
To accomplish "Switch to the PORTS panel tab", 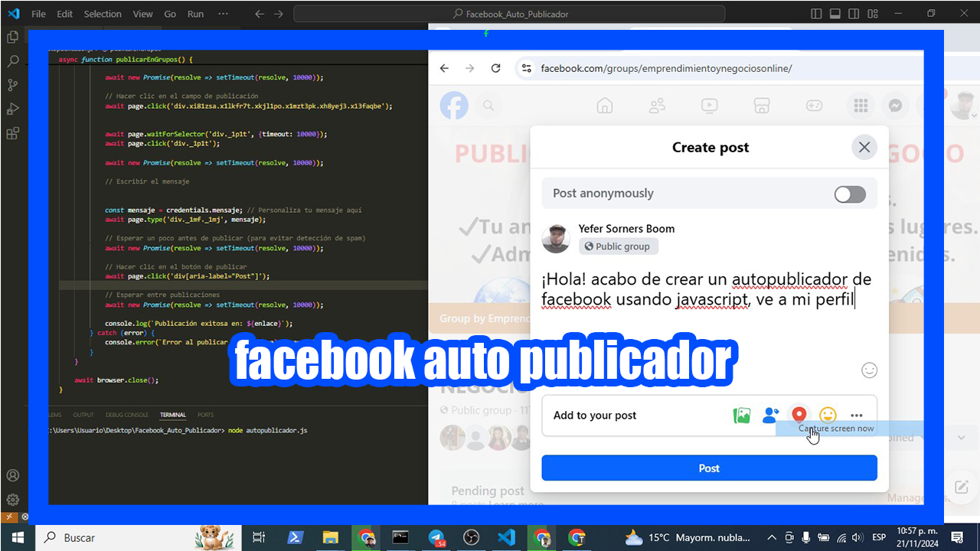I will click(206, 415).
